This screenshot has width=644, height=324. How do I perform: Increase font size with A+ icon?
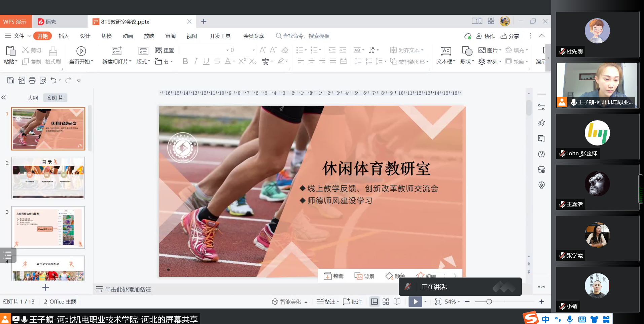pyautogui.click(x=263, y=50)
